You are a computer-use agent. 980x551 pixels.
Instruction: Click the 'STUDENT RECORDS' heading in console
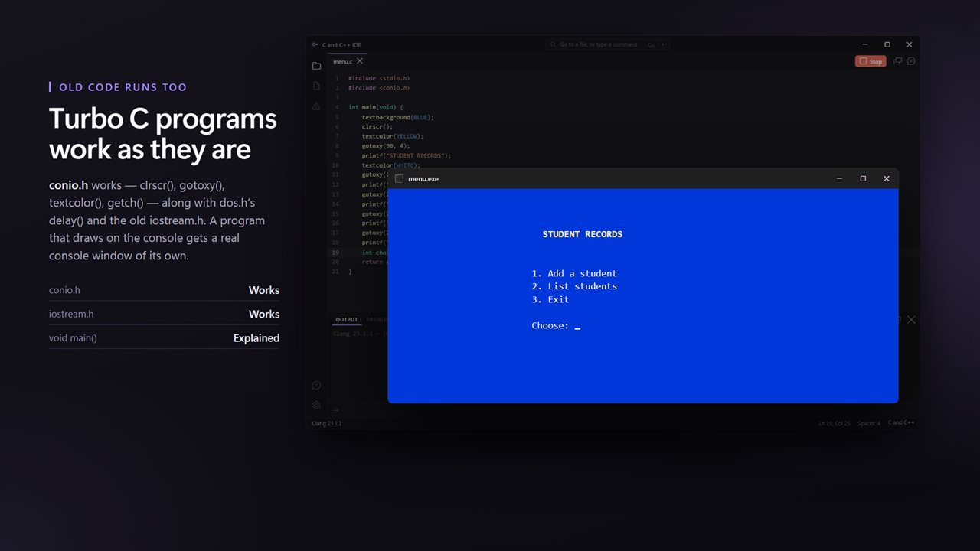[583, 234]
